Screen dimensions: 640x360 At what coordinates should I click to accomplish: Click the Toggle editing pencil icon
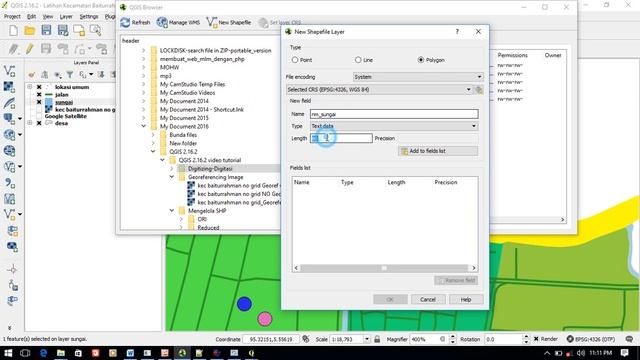click(29, 49)
